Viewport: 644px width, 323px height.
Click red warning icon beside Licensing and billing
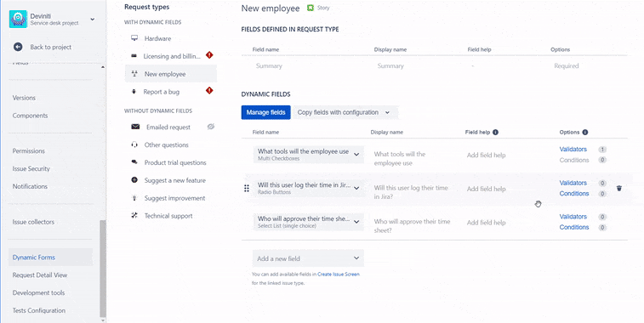pyautogui.click(x=209, y=55)
